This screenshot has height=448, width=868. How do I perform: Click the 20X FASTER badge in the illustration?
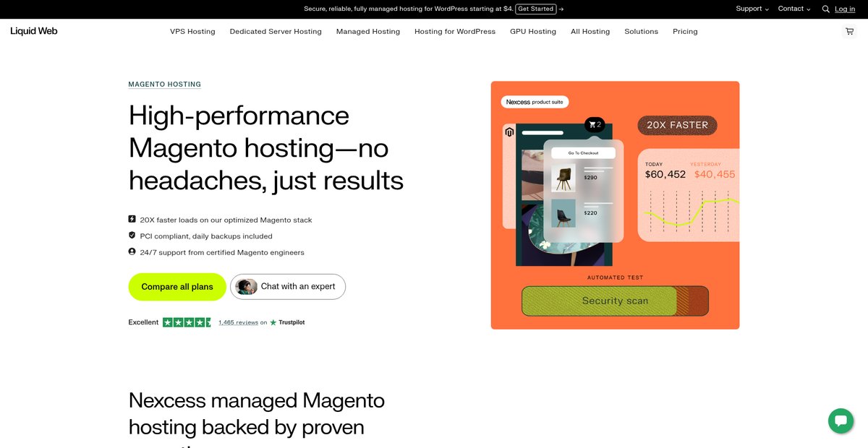677,125
